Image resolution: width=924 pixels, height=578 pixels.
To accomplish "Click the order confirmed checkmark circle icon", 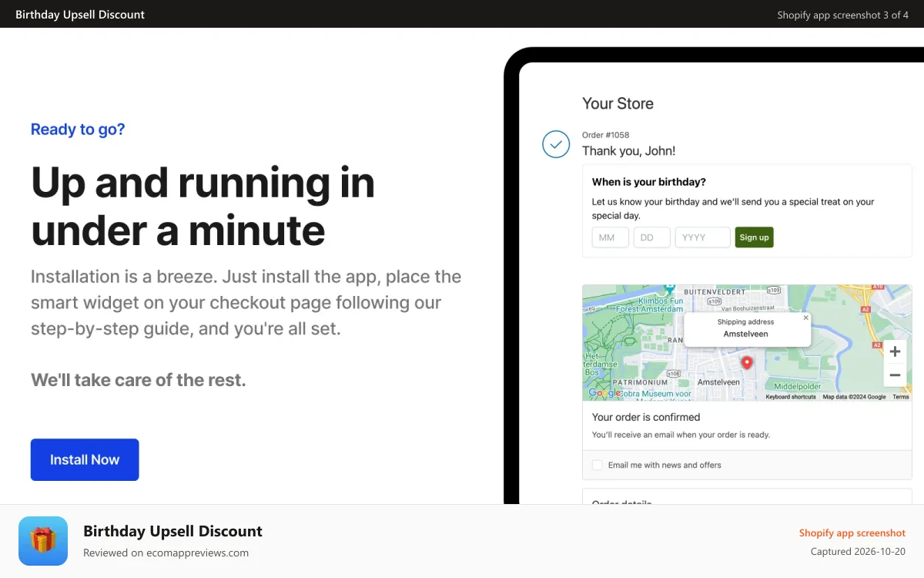I will (556, 144).
